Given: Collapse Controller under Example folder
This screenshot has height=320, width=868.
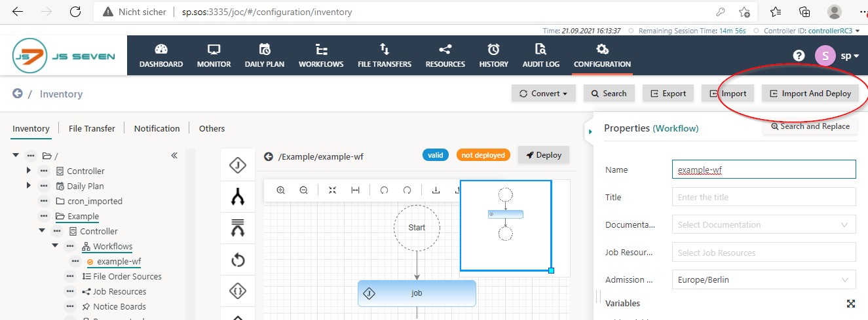Looking at the screenshot, I should click(42, 231).
